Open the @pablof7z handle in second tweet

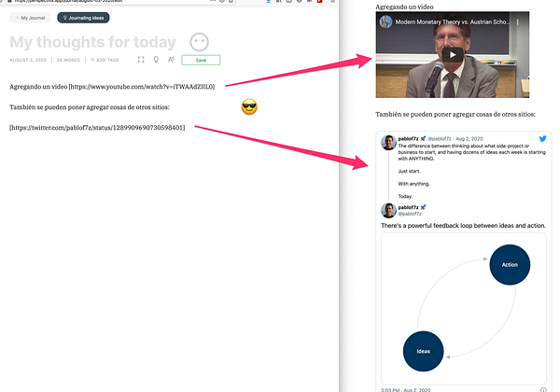click(410, 214)
